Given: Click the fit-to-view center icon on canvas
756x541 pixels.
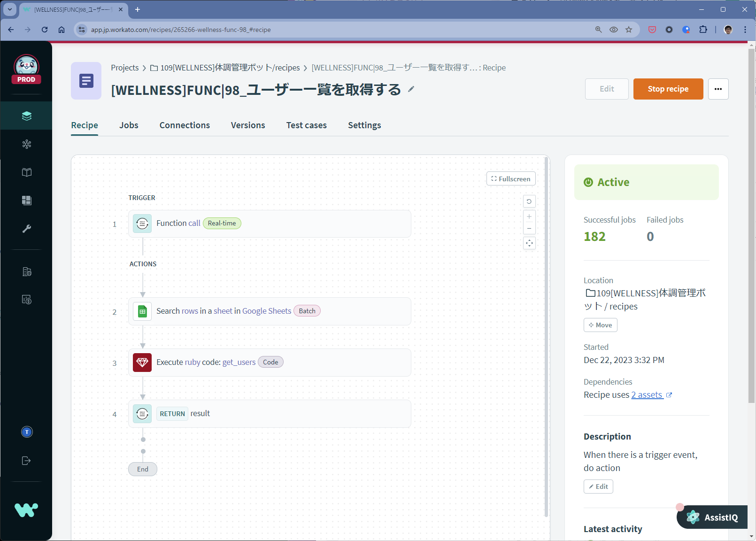Looking at the screenshot, I should [x=529, y=243].
